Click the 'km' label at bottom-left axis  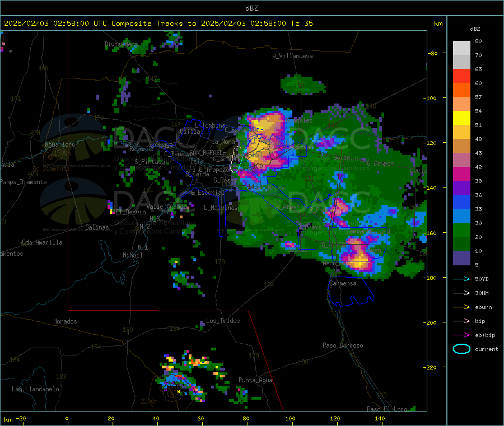(8, 420)
